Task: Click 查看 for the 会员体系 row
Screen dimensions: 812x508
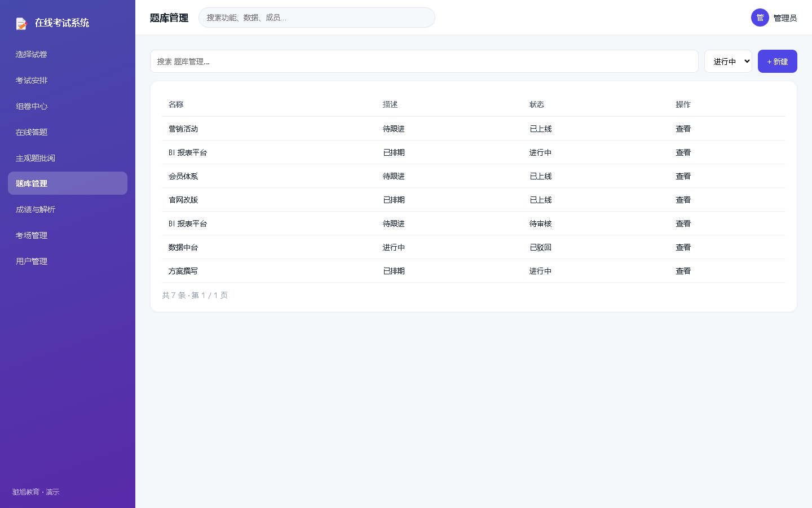Action: tap(683, 176)
